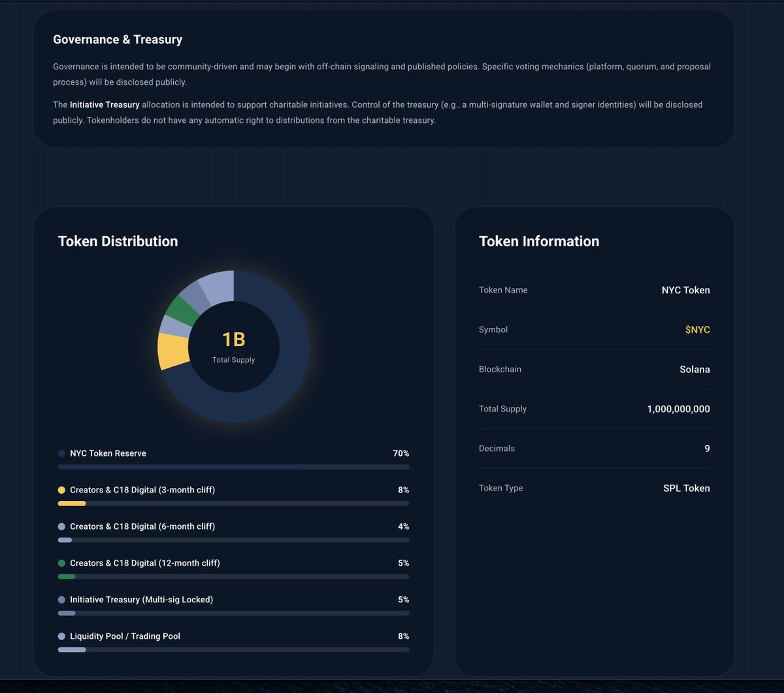
Task: Click the Governance & Treasury heading
Action: click(118, 39)
